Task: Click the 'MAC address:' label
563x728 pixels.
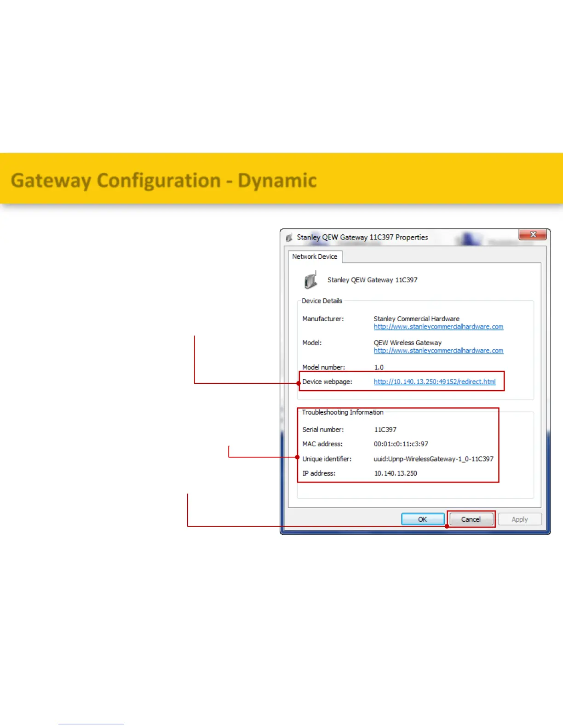Action: coord(322,444)
